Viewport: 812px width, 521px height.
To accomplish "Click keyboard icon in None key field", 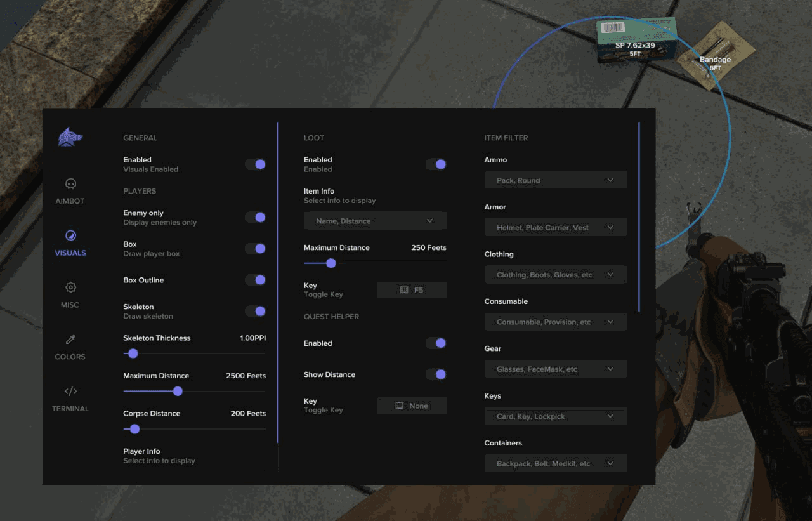I will coord(400,406).
